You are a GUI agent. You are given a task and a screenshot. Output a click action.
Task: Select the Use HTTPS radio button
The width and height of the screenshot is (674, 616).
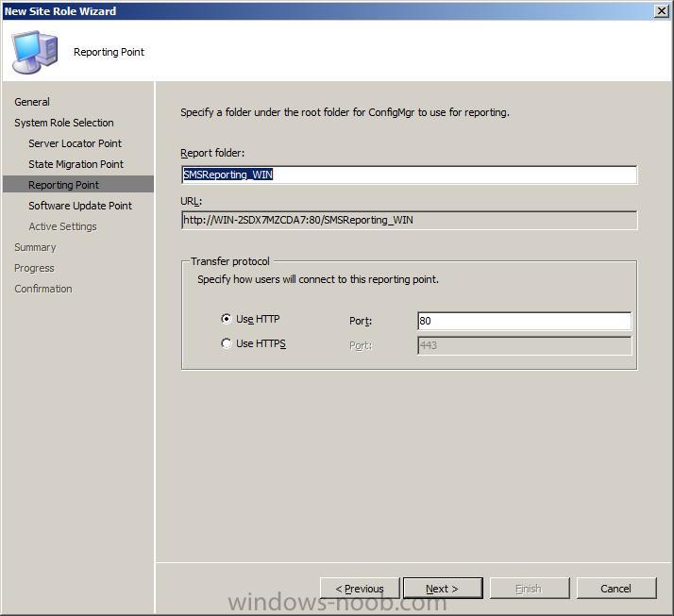point(227,343)
